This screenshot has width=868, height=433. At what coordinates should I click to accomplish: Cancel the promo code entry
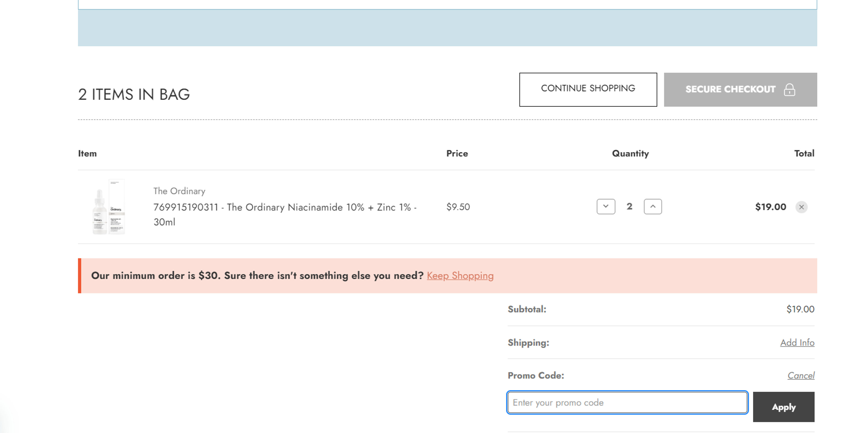tap(801, 375)
